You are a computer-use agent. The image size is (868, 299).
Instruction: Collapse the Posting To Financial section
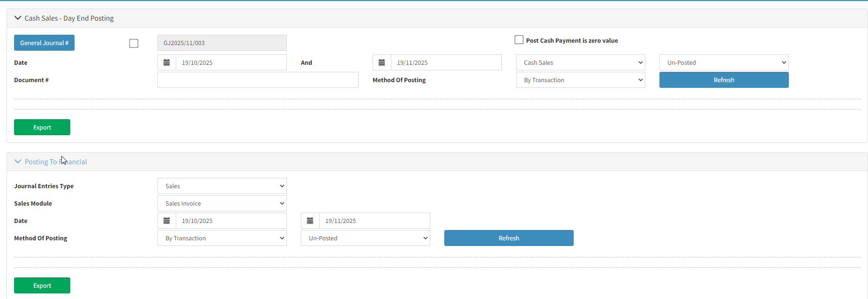18,161
